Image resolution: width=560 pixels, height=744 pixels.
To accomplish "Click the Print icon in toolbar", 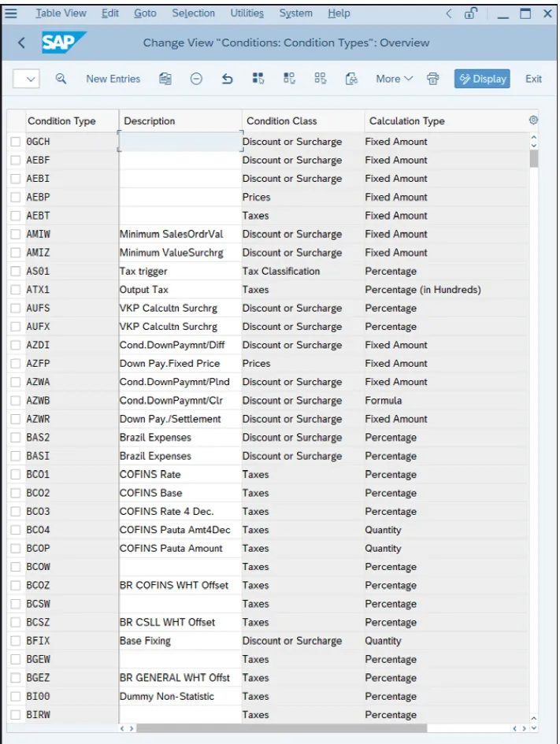I will click(433, 79).
